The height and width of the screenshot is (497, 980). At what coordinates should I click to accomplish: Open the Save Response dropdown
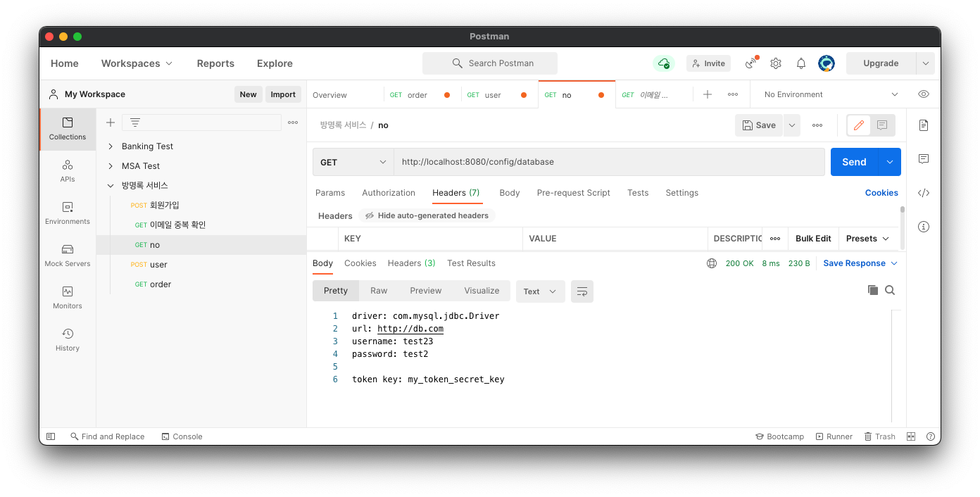pos(860,263)
